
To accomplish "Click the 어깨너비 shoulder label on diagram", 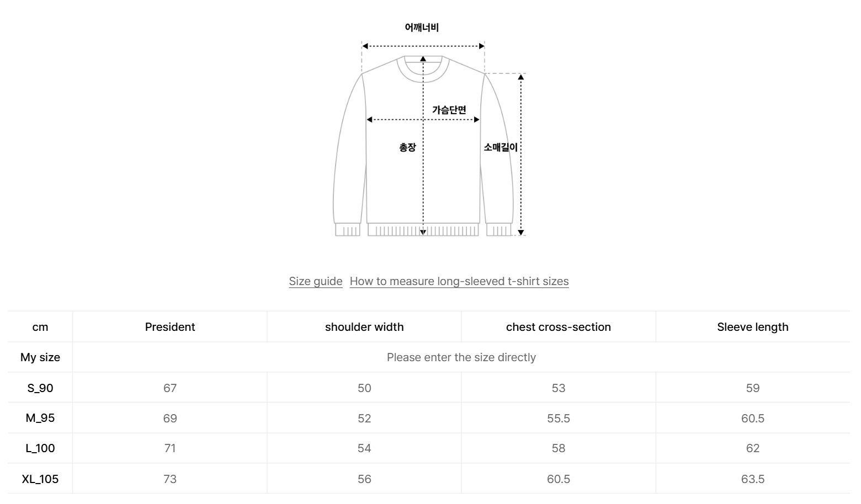I will [422, 28].
